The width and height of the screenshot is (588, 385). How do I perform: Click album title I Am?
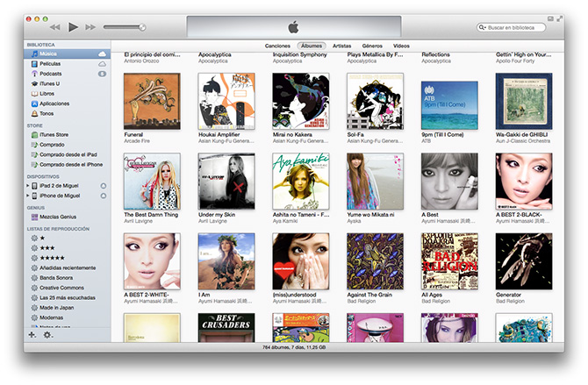[204, 295]
